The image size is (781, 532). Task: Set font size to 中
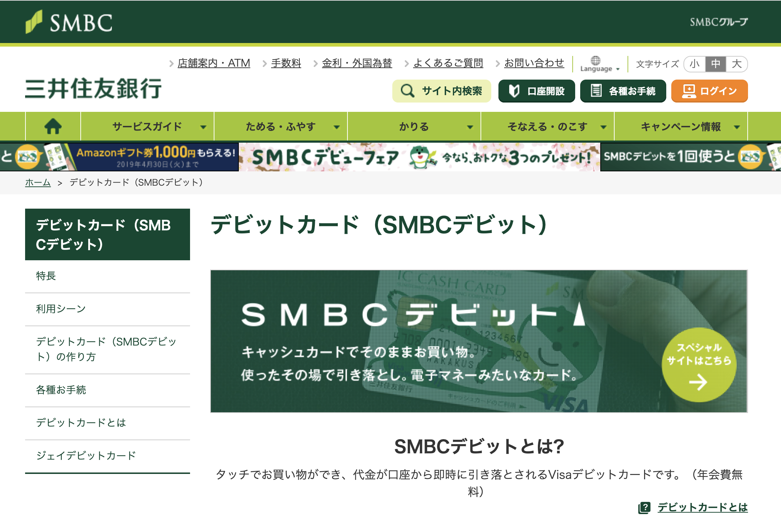[716, 64]
